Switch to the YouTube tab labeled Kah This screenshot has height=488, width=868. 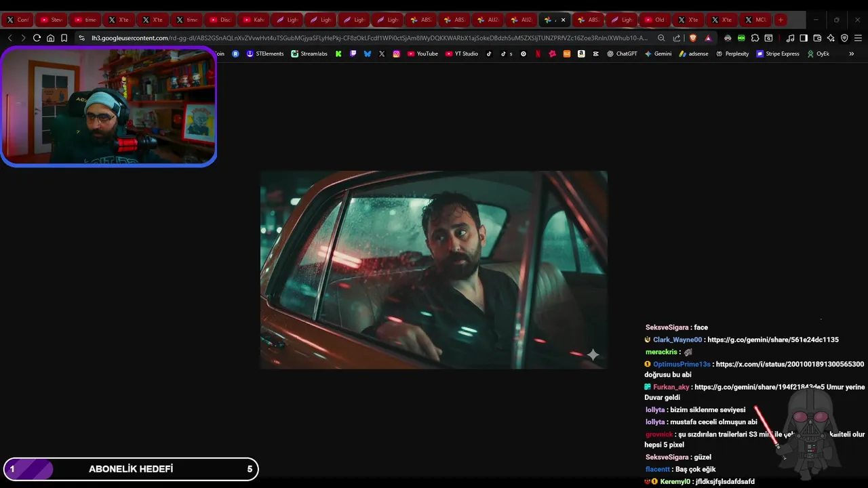click(254, 20)
